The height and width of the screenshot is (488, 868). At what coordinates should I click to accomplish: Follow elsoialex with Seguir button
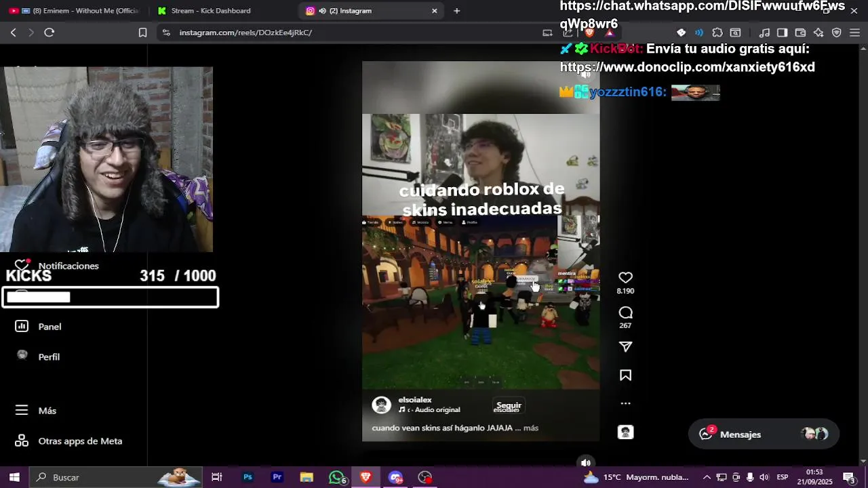(509, 405)
